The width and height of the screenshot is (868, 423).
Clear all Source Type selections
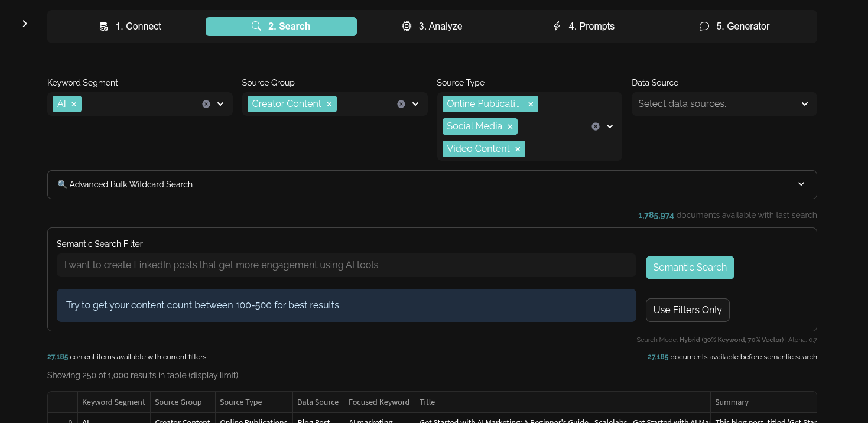596,126
